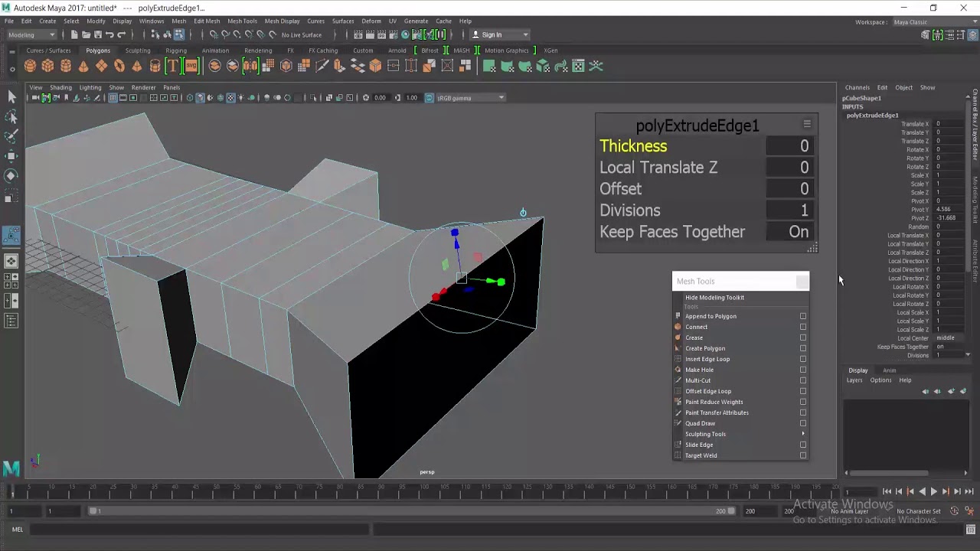
Task: Click Hide Modeling Toolkit in Mesh Tools
Action: click(714, 298)
